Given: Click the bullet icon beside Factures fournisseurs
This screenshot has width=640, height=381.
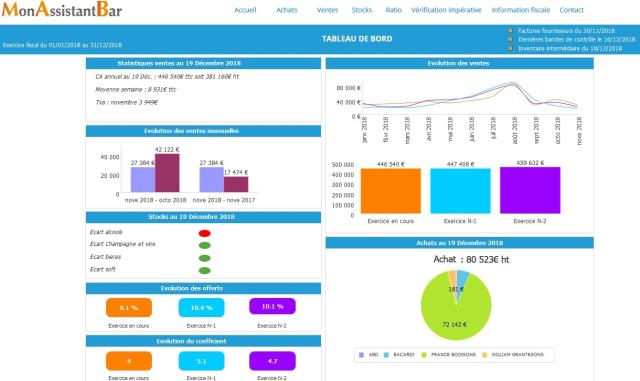Looking at the screenshot, I should 510,31.
